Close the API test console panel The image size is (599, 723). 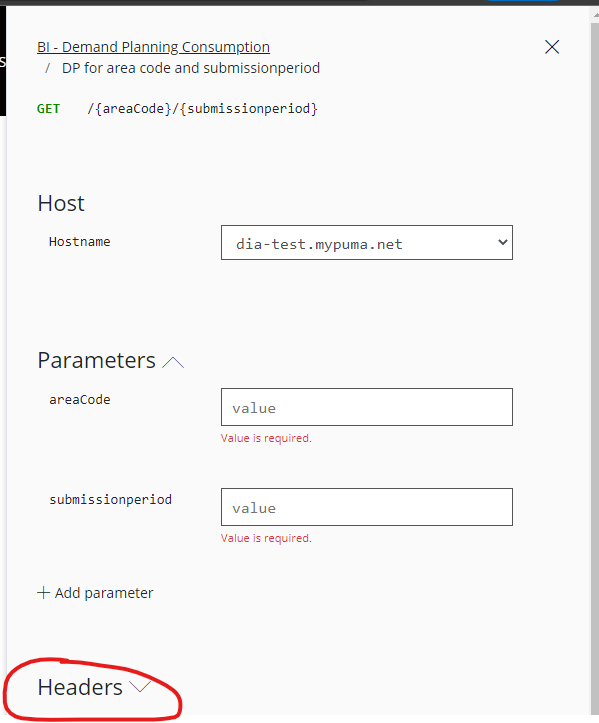tap(552, 47)
